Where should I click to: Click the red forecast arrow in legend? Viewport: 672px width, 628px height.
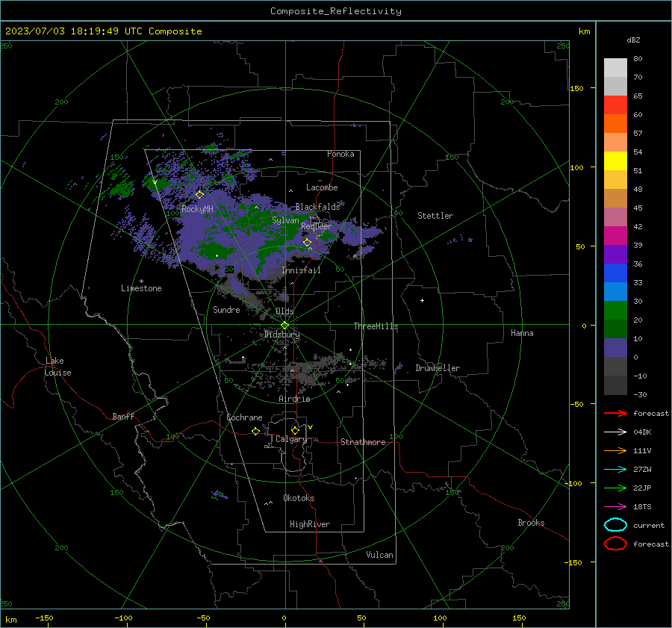click(615, 413)
